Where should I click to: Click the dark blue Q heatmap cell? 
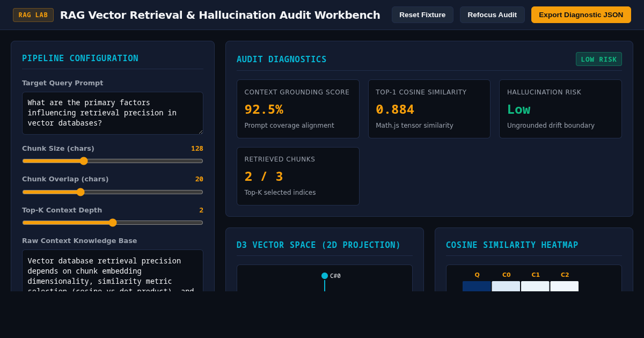click(x=477, y=286)
